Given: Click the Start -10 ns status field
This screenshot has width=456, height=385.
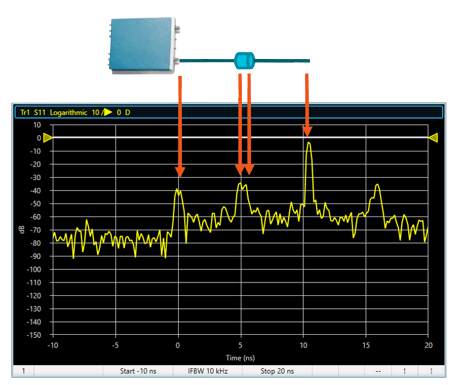Looking at the screenshot, I should tap(138, 371).
